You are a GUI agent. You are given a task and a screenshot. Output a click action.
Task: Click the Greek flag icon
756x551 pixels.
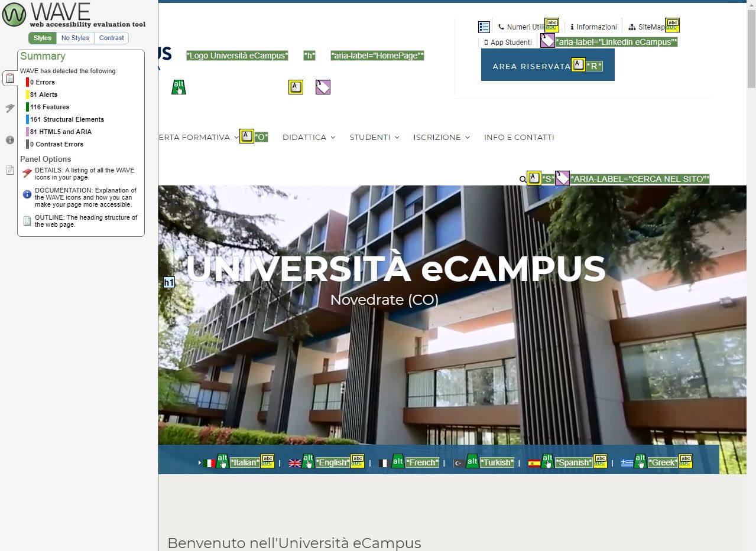coord(627,463)
